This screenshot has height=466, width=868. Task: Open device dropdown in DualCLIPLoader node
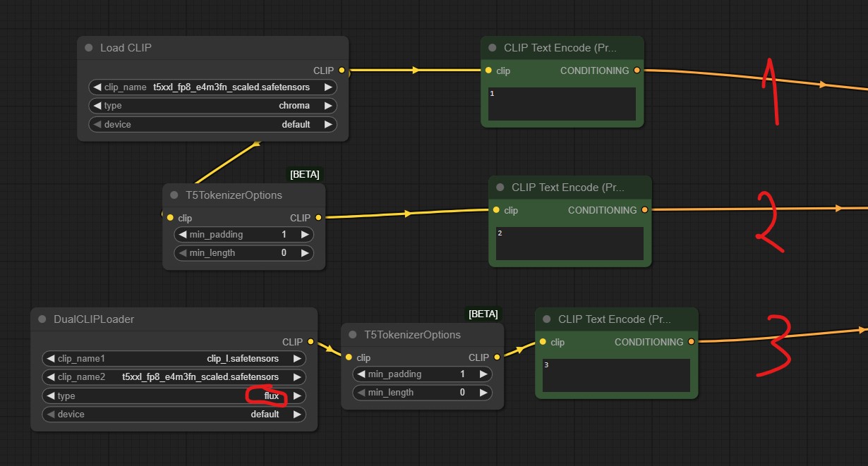coord(174,414)
